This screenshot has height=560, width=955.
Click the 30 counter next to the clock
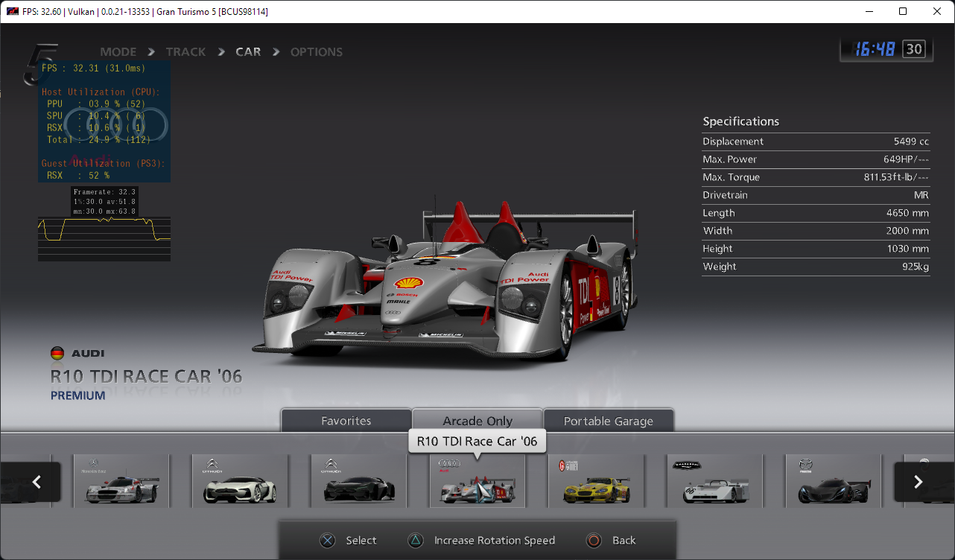coord(914,50)
